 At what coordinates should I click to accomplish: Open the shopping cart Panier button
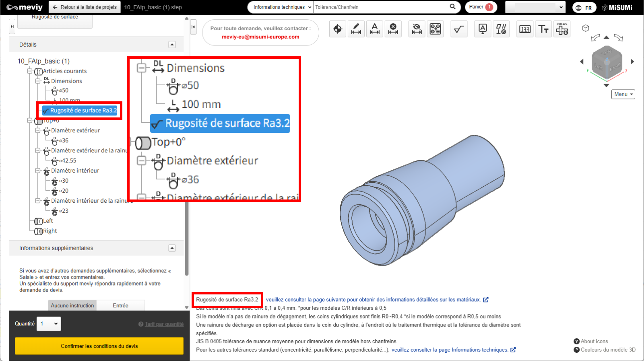[481, 7]
